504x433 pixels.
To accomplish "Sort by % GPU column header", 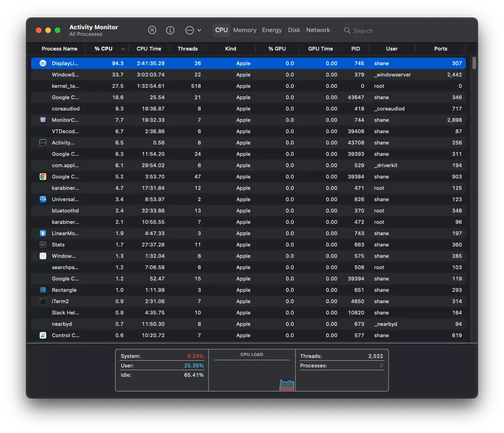I will (x=277, y=49).
